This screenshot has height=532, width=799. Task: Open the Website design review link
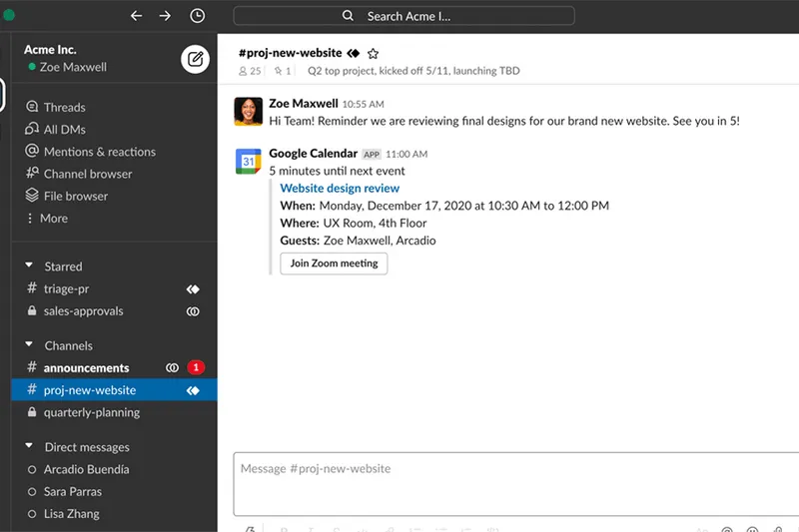click(340, 189)
